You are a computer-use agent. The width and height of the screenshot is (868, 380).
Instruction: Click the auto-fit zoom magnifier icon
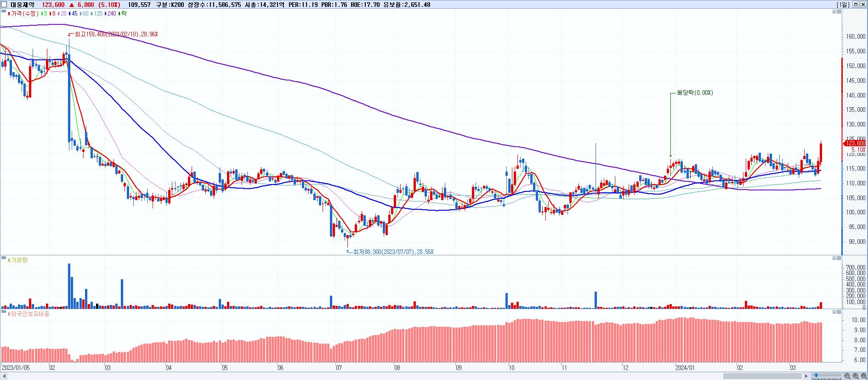click(863, 376)
